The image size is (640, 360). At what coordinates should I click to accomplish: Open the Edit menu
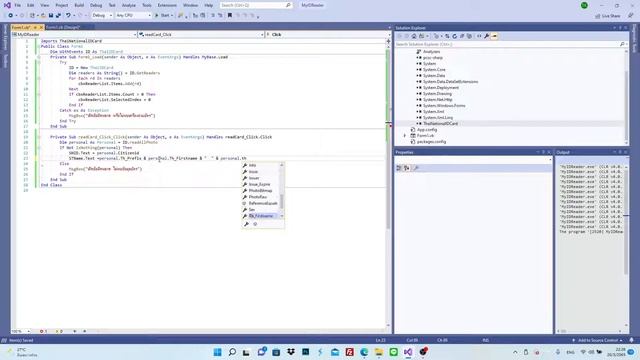coord(31,5)
